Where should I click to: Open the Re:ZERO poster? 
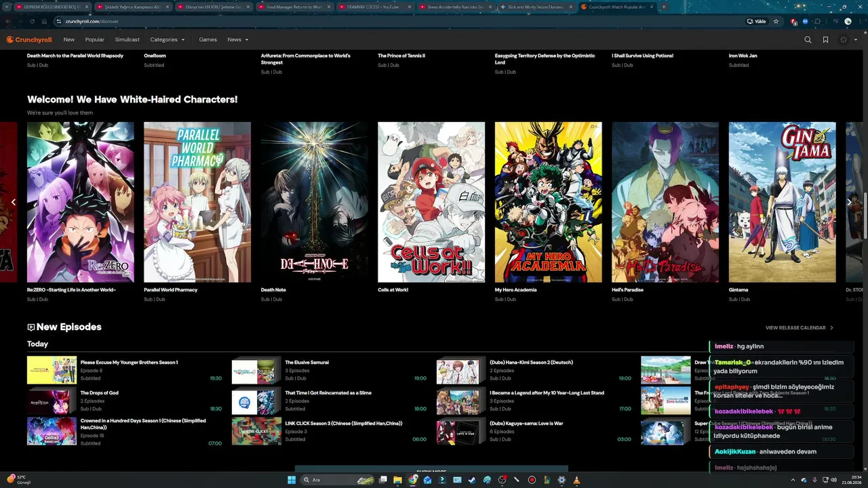coord(81,202)
